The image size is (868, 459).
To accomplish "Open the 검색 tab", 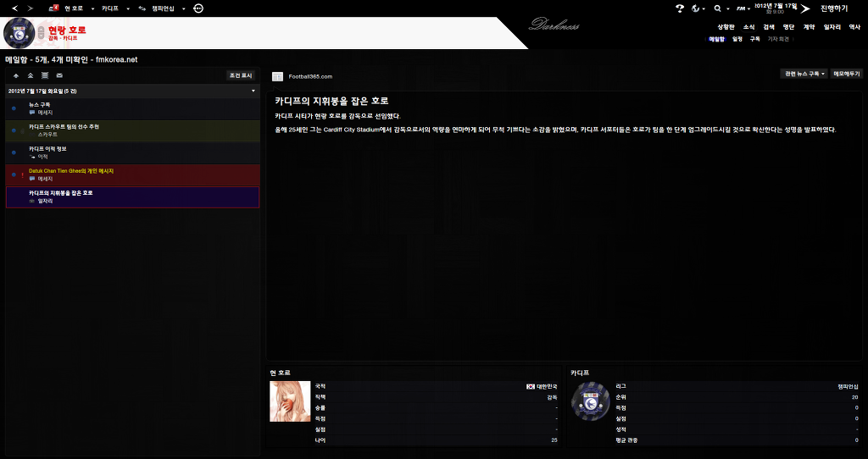I will point(768,27).
